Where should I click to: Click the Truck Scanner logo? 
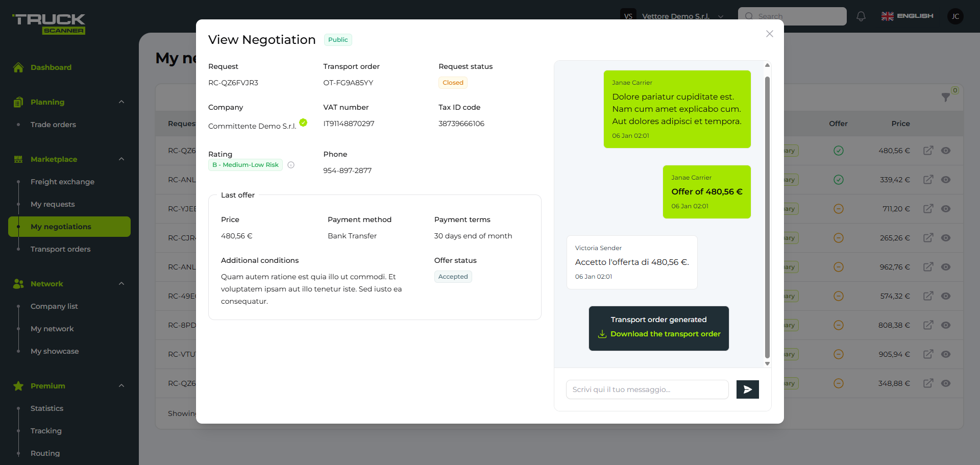49,24
